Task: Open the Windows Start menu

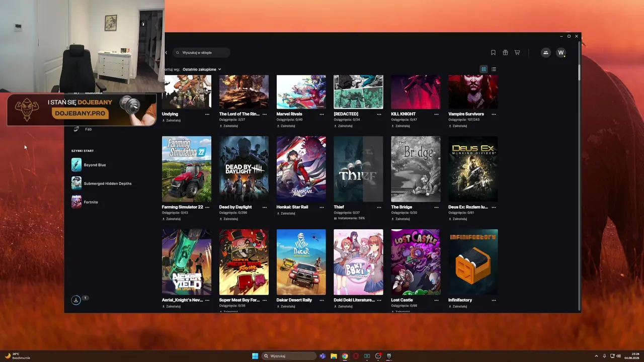Action: pos(255,356)
